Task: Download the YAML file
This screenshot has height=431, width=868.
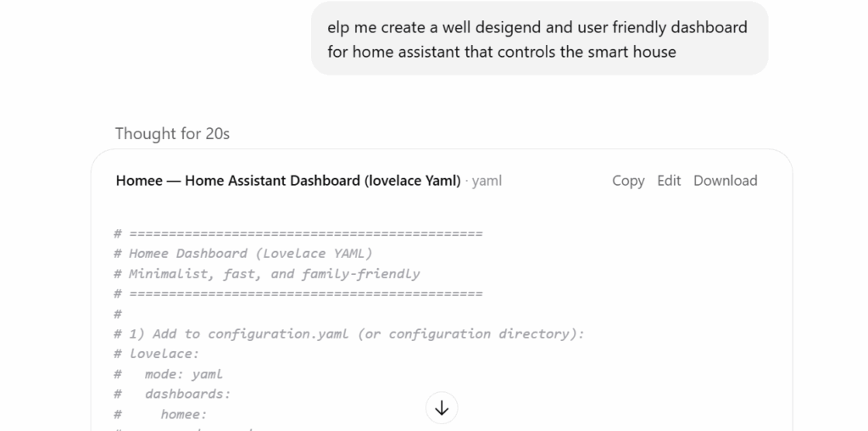Action: 726,181
